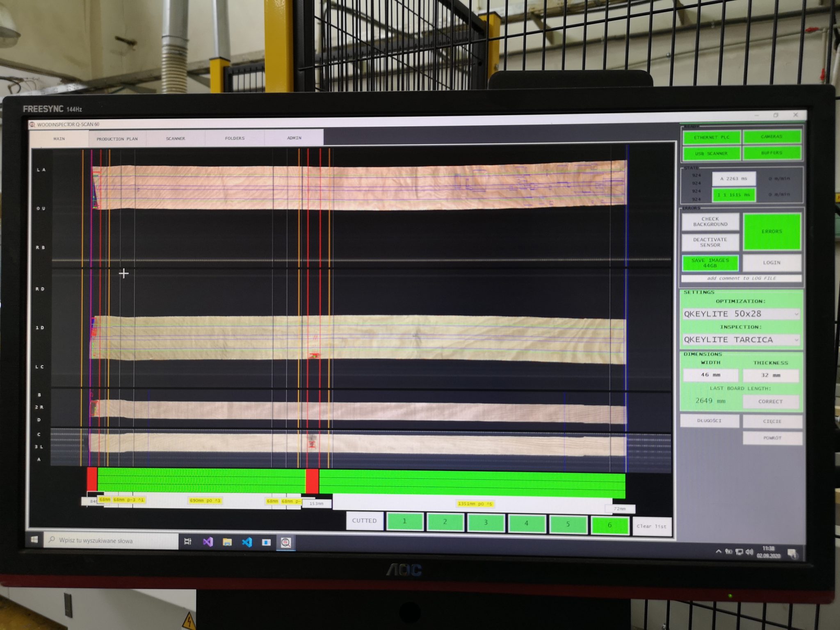Click the CORRECT button
840x630 pixels.
771,402
